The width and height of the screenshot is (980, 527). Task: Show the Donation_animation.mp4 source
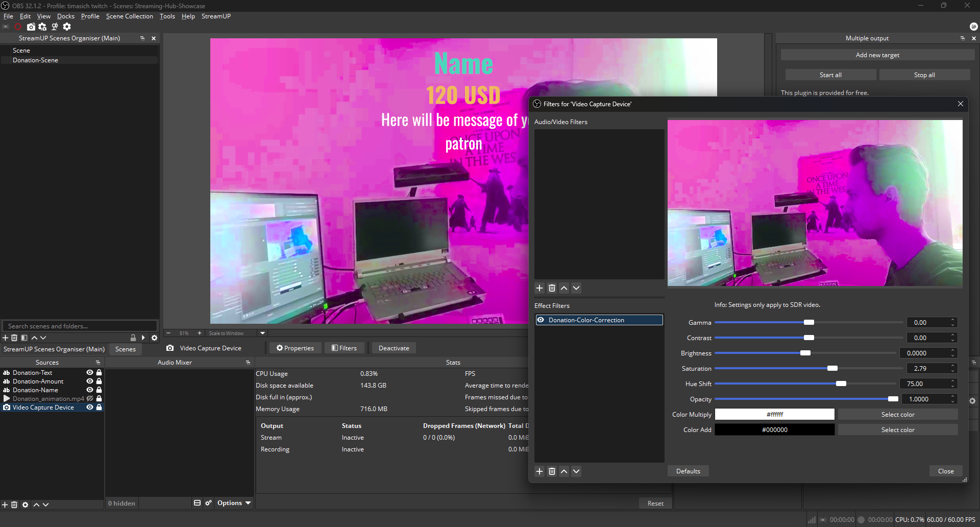coord(90,399)
